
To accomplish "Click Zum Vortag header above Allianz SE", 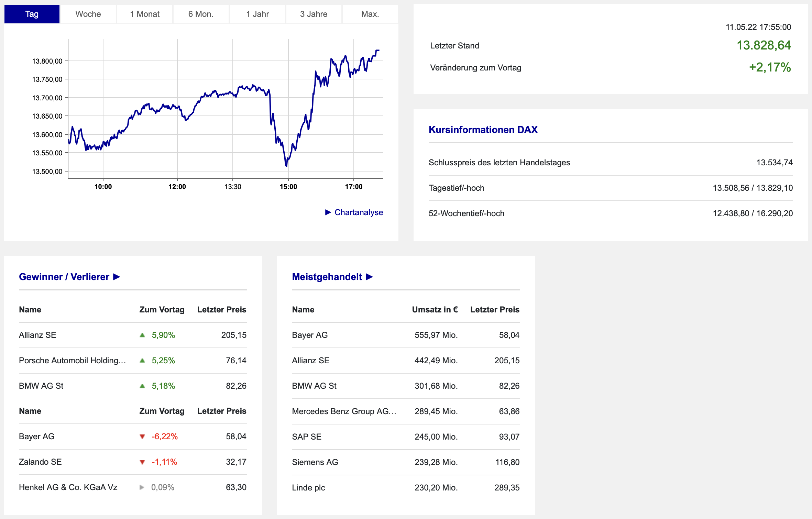I will pos(162,310).
